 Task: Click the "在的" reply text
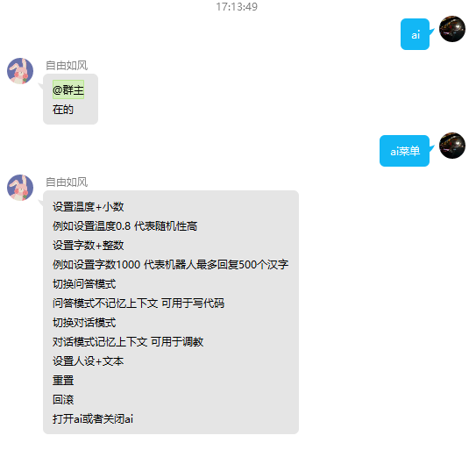[63, 110]
